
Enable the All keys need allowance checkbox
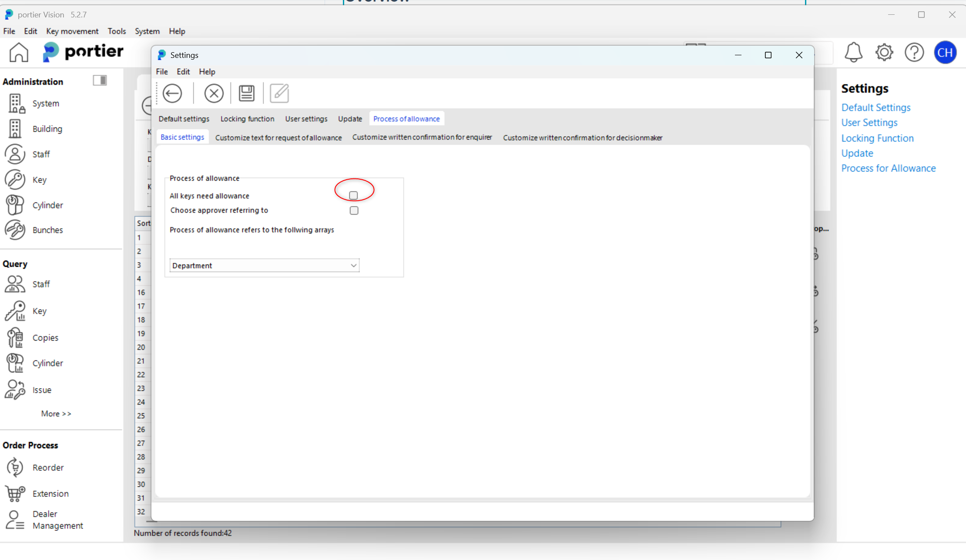pos(353,195)
